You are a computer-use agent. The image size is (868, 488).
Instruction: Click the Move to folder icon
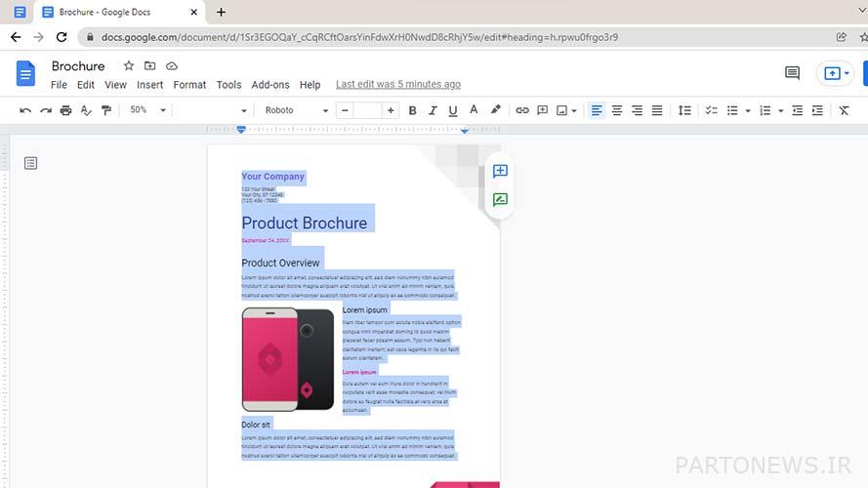tap(149, 65)
